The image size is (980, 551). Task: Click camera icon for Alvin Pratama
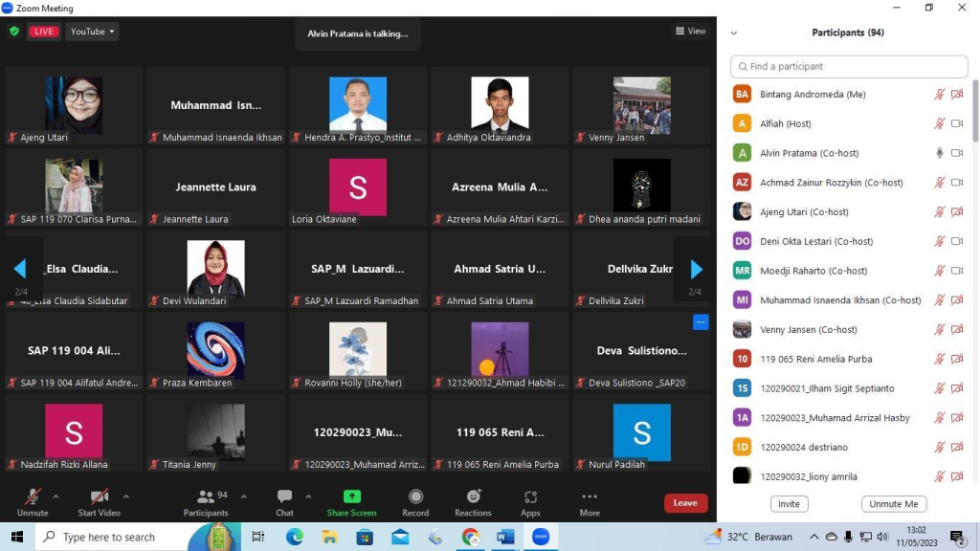(957, 153)
